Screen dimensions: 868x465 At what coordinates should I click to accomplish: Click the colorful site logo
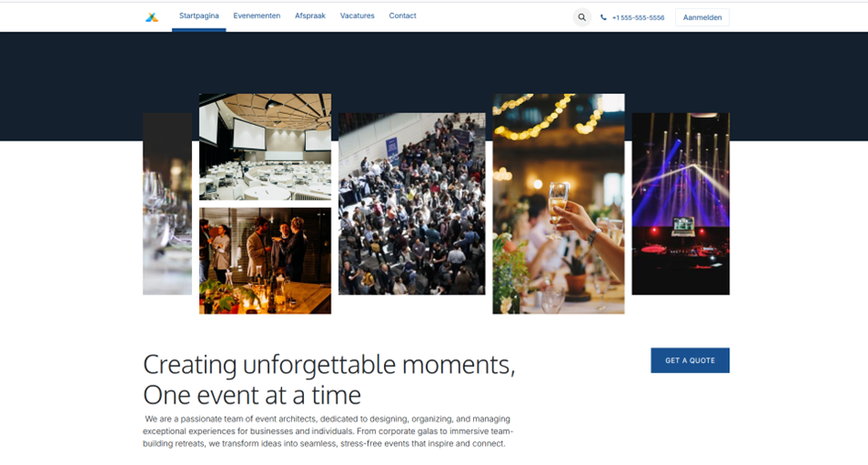point(152,17)
